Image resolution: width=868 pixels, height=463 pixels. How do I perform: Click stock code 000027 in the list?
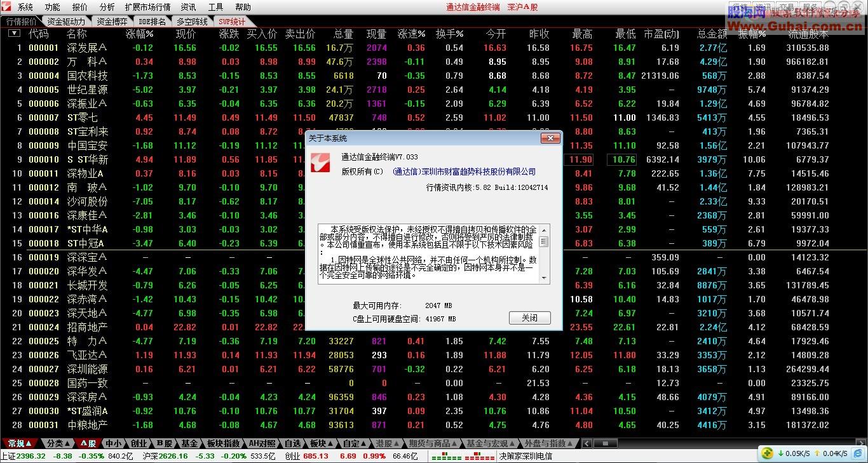(x=44, y=369)
